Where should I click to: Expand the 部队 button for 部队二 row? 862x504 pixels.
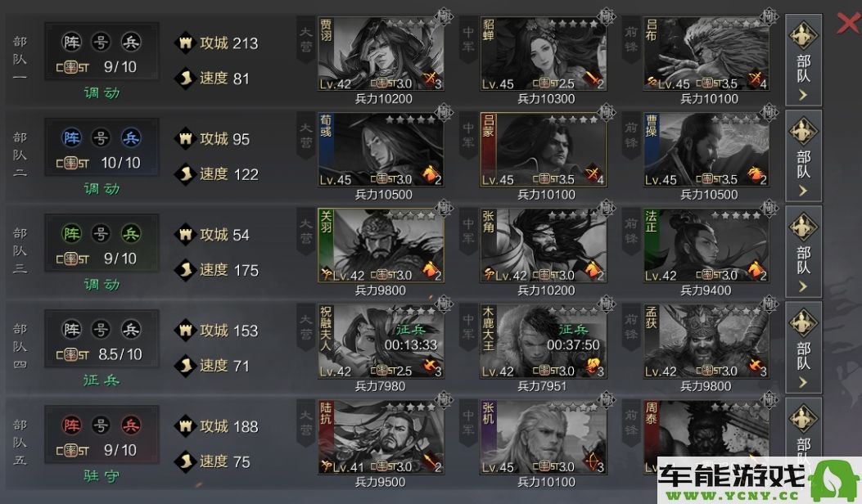click(804, 156)
